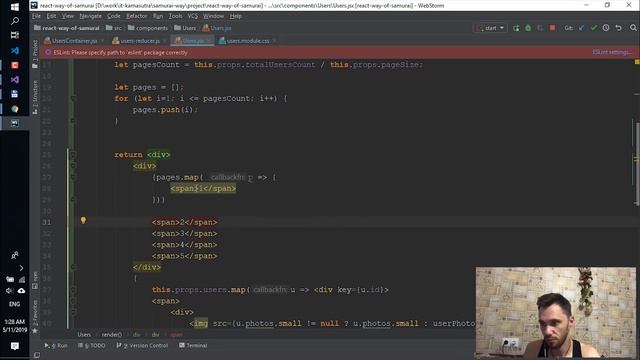Screen dimensions: 640x360
Task: Click Git Commit checkmark icon
Action: coord(594,28)
